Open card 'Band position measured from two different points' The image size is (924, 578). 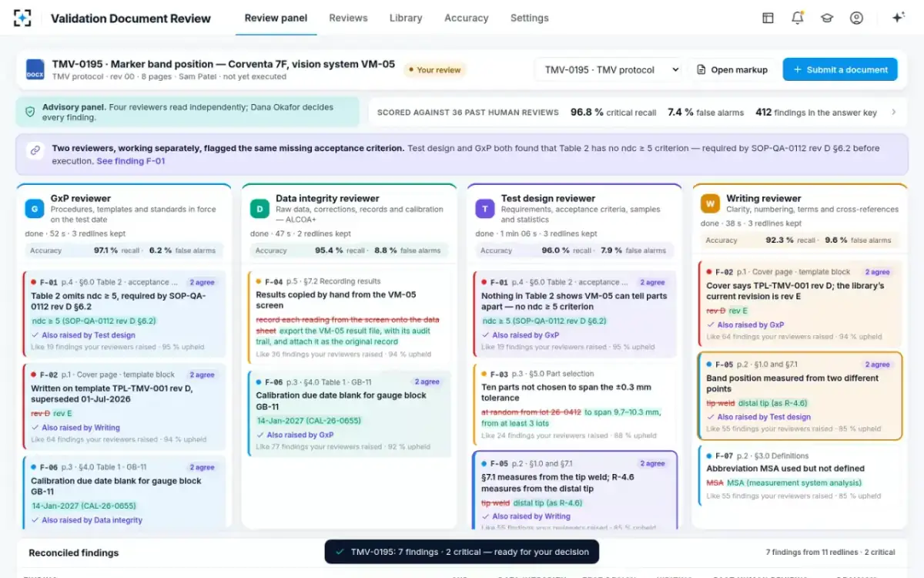[799, 396]
